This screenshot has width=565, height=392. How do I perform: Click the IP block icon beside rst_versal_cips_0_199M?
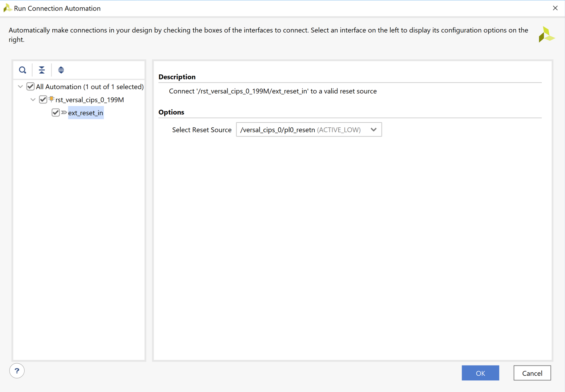52,99
